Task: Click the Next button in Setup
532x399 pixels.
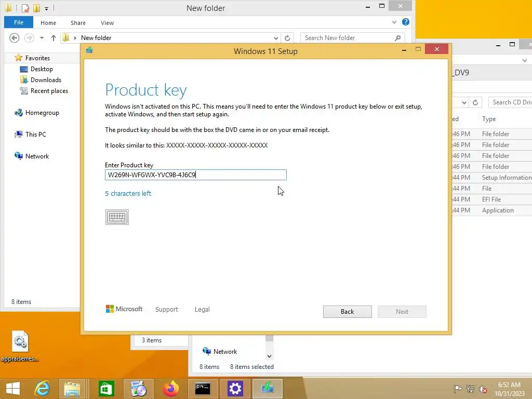Action: (x=402, y=312)
